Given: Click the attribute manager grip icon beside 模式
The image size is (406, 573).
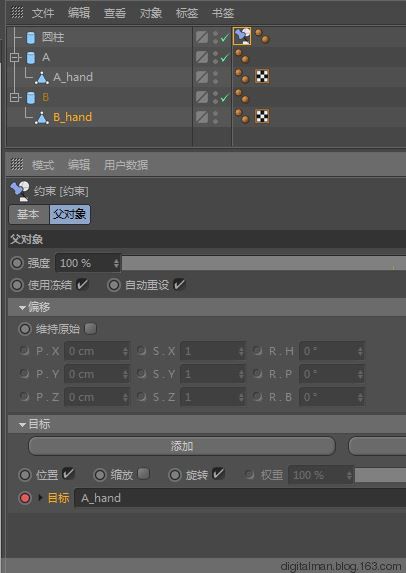Looking at the screenshot, I should (x=17, y=164).
